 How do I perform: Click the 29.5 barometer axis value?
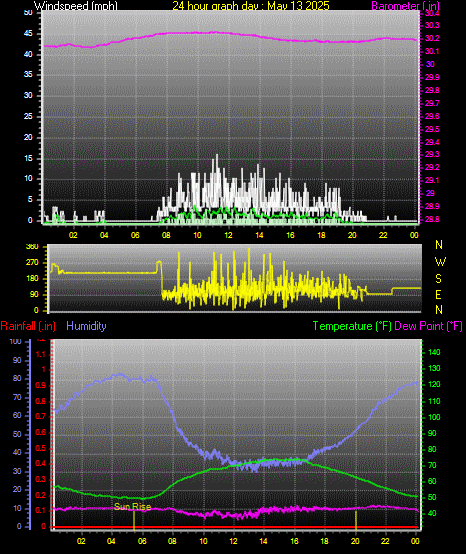pos(432,129)
